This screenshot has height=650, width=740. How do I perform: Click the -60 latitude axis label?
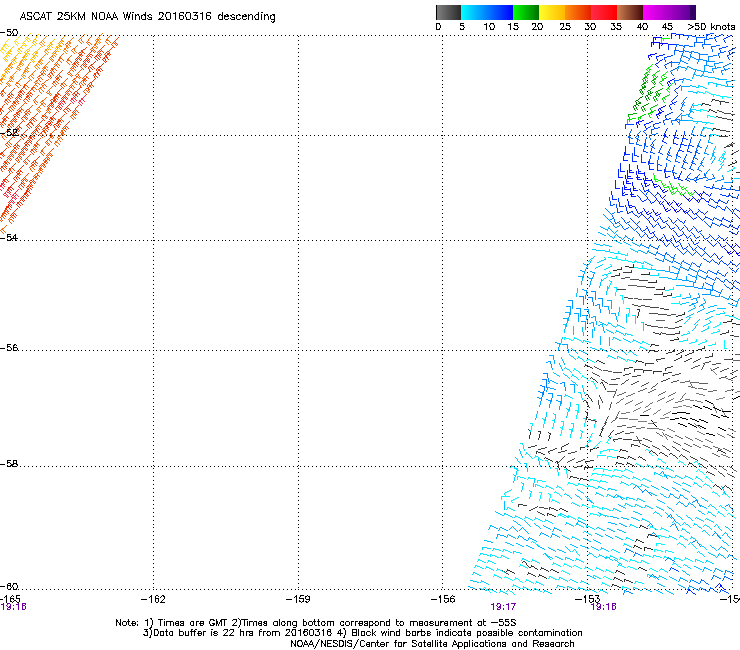coord(9,586)
